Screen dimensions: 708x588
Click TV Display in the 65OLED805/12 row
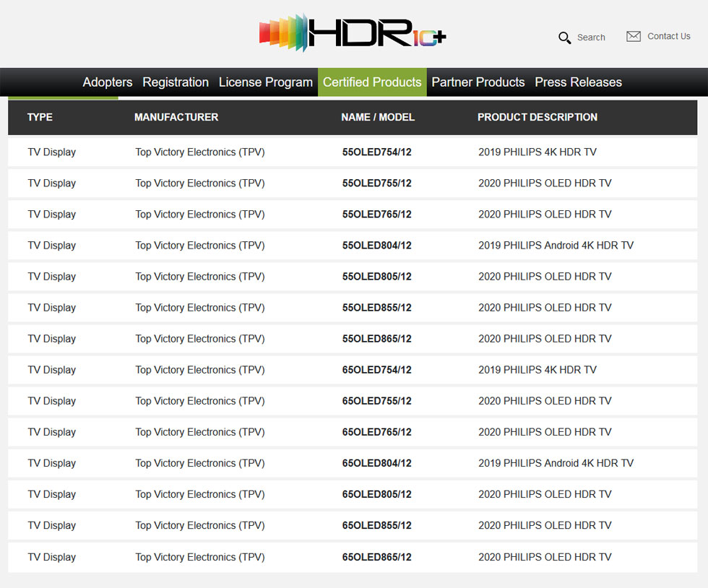51,495
